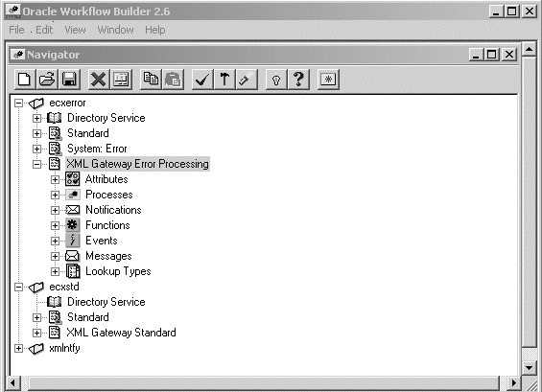
Task: Click the Verify checkmark icon
Action: 202,80
